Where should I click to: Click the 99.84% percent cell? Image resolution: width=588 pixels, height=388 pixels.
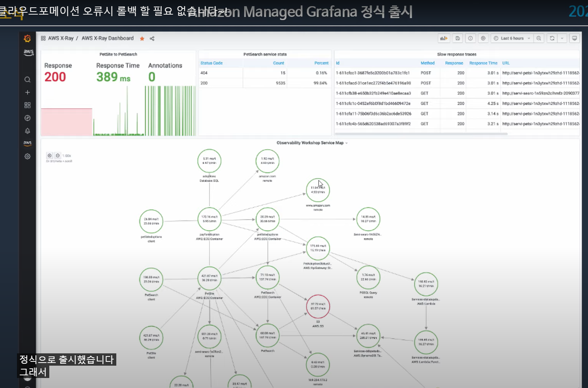pyautogui.click(x=310, y=83)
